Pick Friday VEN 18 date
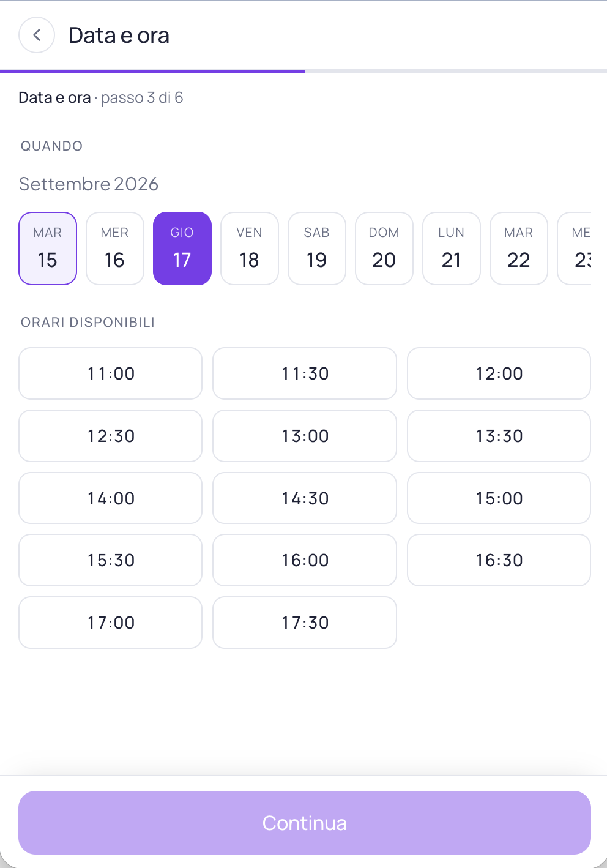 250,249
